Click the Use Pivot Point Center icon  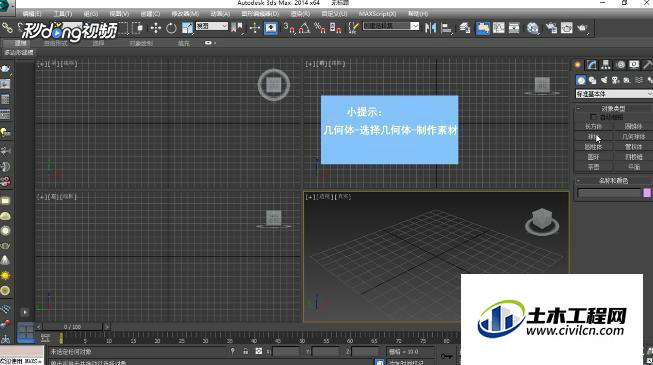click(x=237, y=28)
